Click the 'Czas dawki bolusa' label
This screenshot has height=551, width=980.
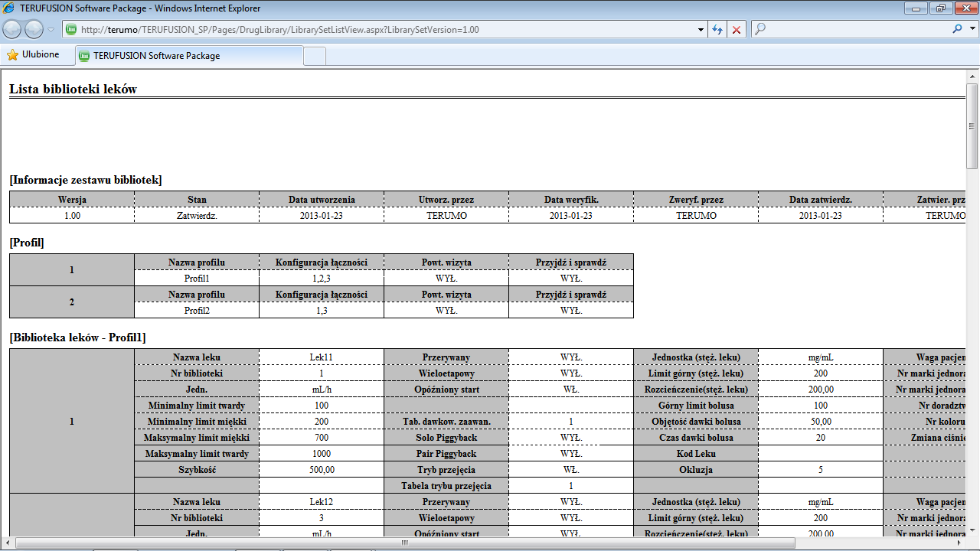pos(696,438)
